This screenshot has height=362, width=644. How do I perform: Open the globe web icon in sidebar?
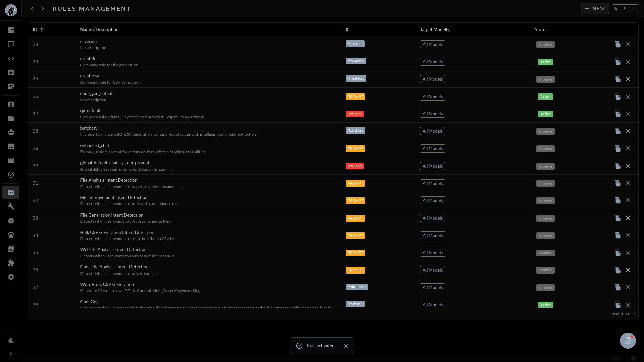click(x=11, y=132)
